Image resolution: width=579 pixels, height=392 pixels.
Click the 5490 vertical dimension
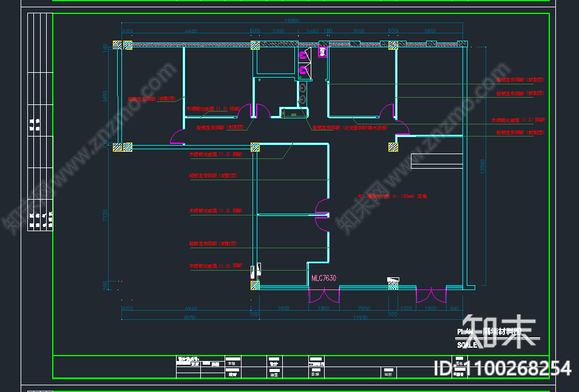point(105,96)
